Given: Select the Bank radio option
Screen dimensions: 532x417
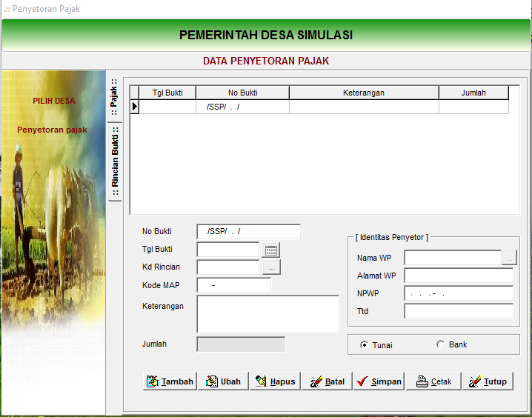Looking at the screenshot, I should (441, 344).
